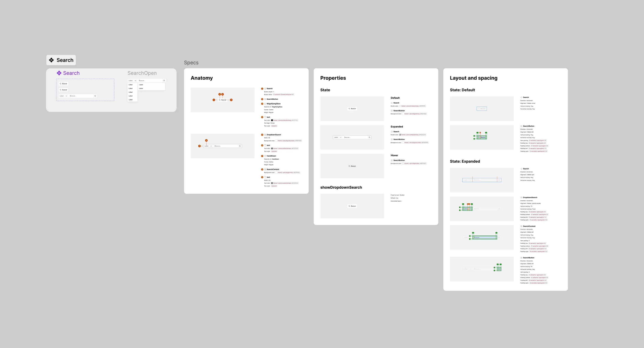Click the black swatch of theme/colors/content/primary
644x348 pixels.
(272, 120)
